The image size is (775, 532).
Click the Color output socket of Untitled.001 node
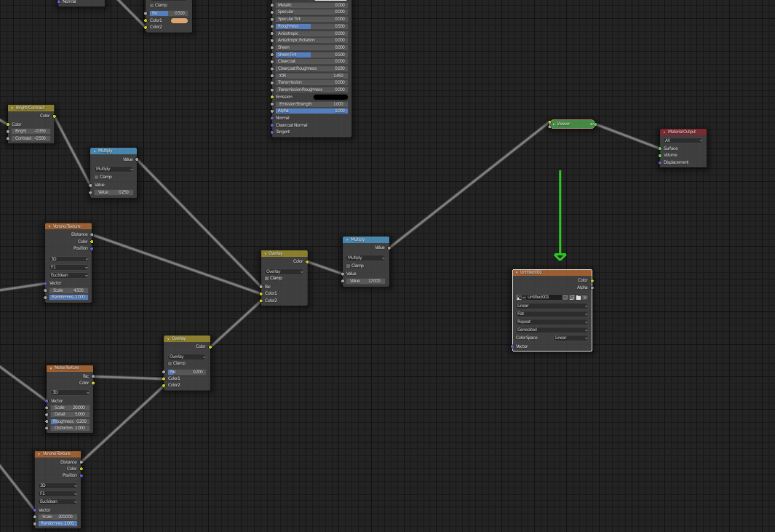pyautogui.click(x=592, y=280)
